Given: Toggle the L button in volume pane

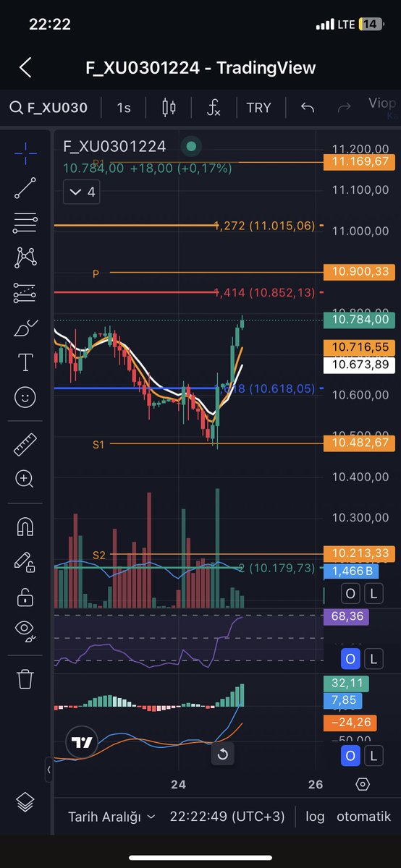Looking at the screenshot, I should (373, 595).
